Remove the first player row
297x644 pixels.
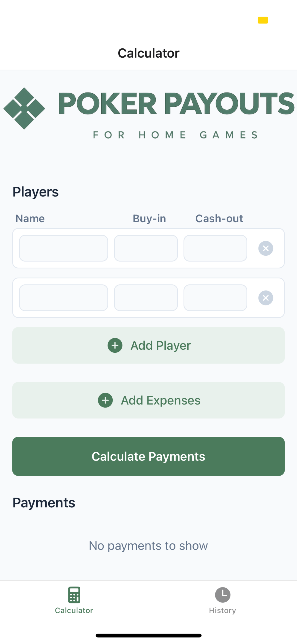point(265,248)
